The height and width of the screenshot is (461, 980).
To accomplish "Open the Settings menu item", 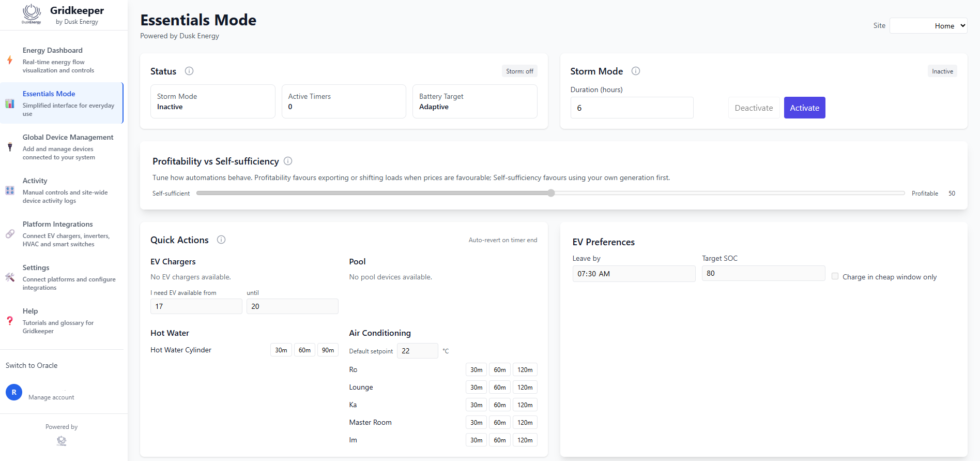I will click(x=62, y=277).
